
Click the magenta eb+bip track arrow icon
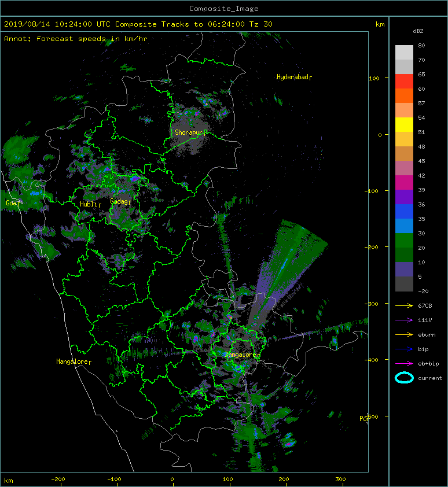404,364
